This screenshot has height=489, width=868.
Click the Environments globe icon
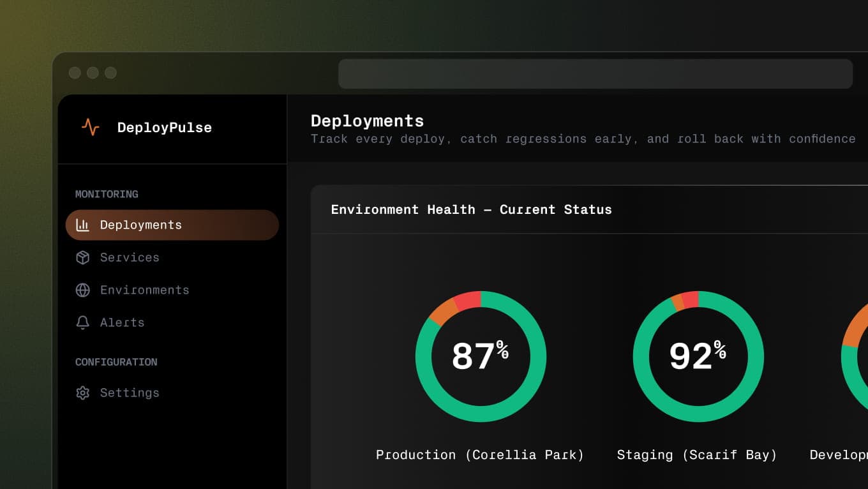point(82,290)
